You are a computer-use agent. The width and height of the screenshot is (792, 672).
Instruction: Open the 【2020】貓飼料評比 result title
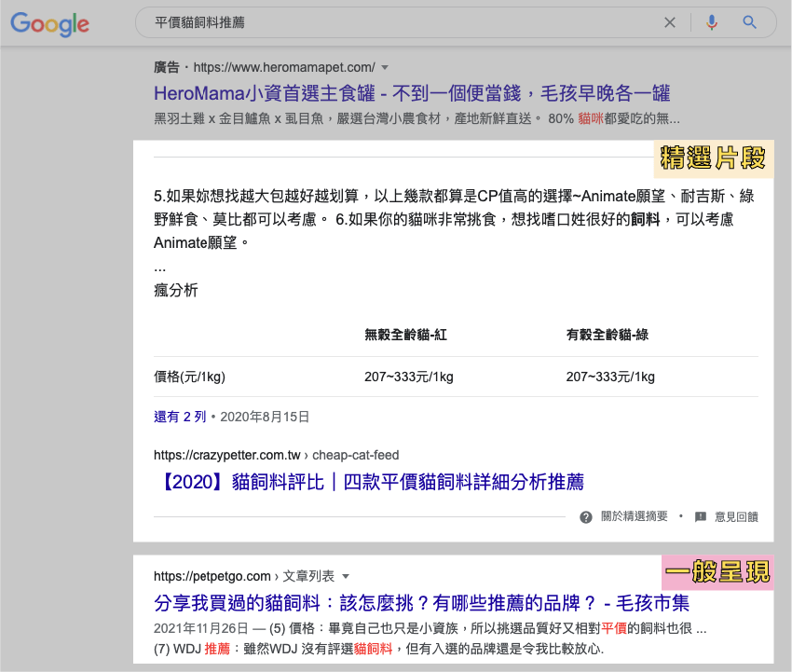pyautogui.click(x=369, y=482)
